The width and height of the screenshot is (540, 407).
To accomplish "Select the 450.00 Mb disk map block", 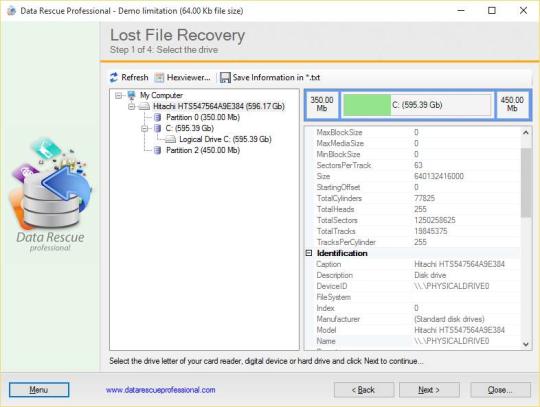I will coord(512,104).
